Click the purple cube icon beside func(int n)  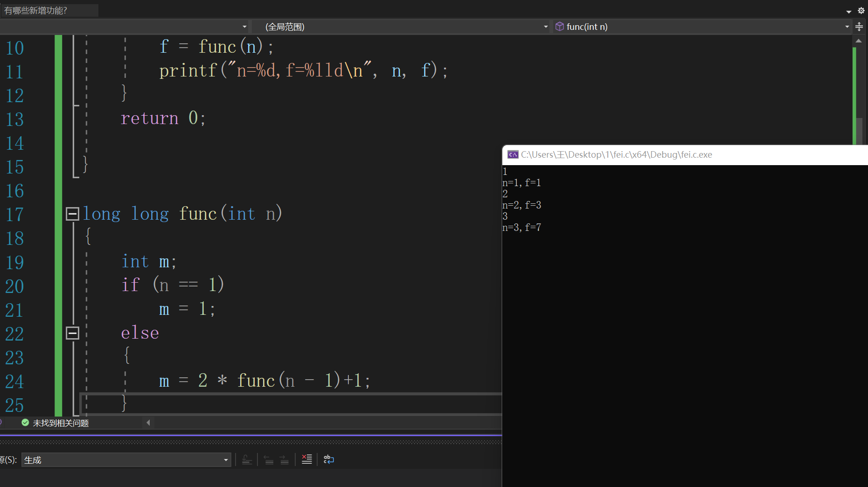pos(560,27)
